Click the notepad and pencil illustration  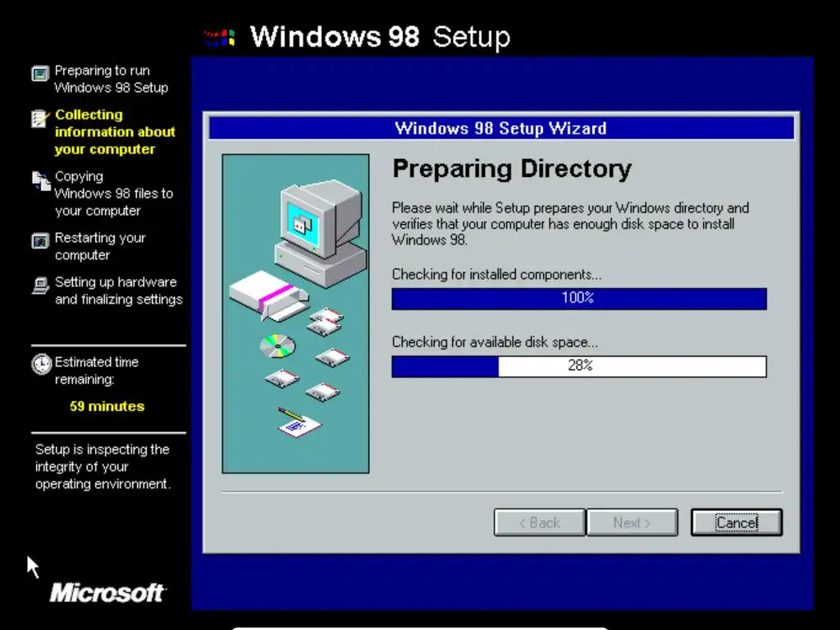click(299, 422)
